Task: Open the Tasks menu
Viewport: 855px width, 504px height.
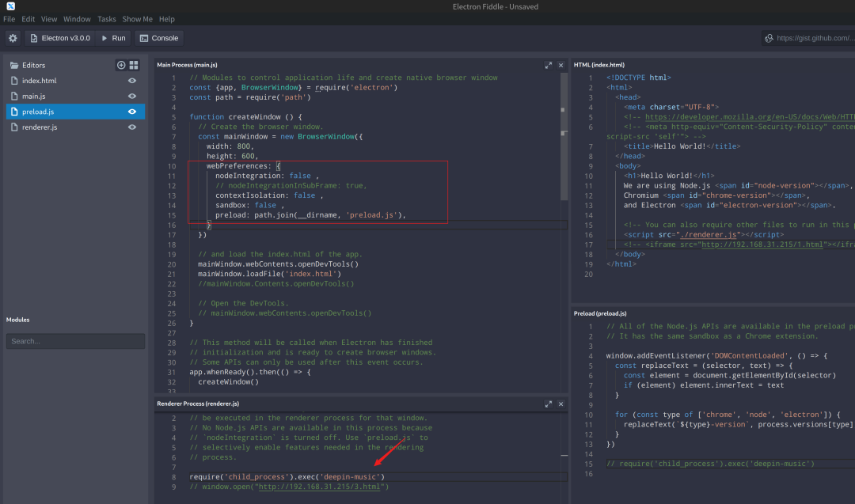Action: click(106, 19)
